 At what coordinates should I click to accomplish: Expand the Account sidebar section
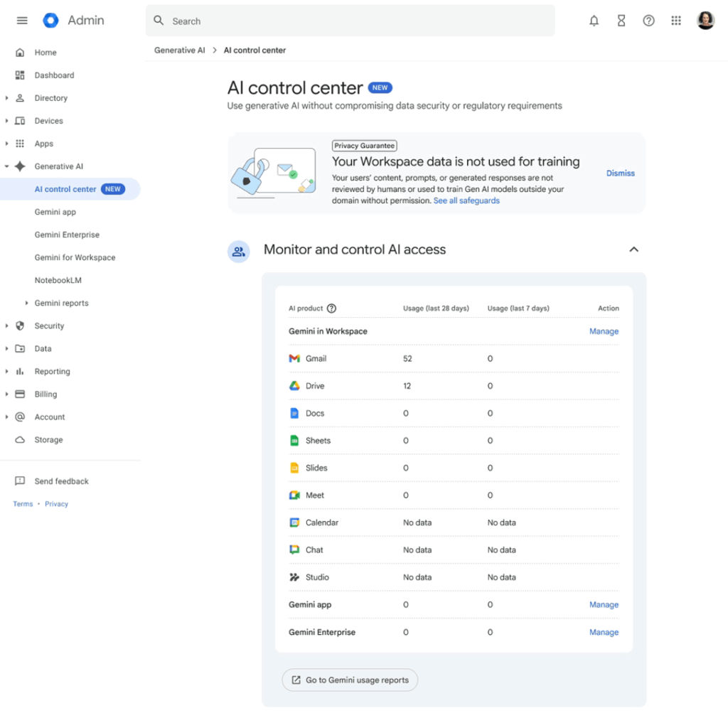click(x=6, y=417)
